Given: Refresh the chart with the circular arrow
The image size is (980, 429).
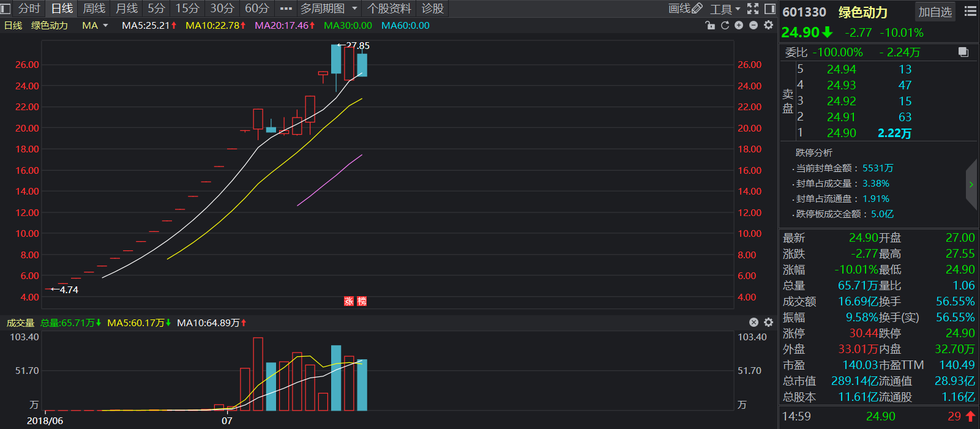Looking at the screenshot, I should [x=725, y=25].
